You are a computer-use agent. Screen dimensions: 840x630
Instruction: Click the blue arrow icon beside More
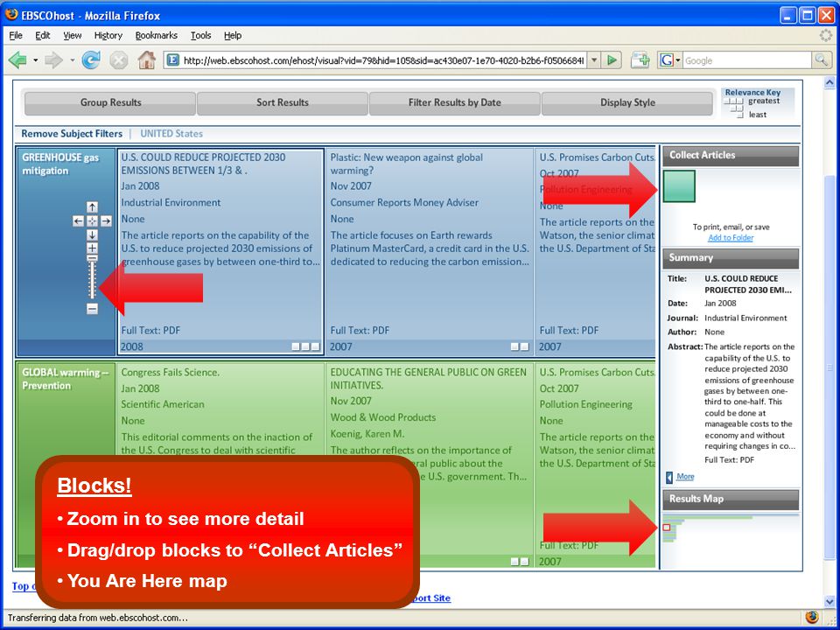tap(669, 477)
